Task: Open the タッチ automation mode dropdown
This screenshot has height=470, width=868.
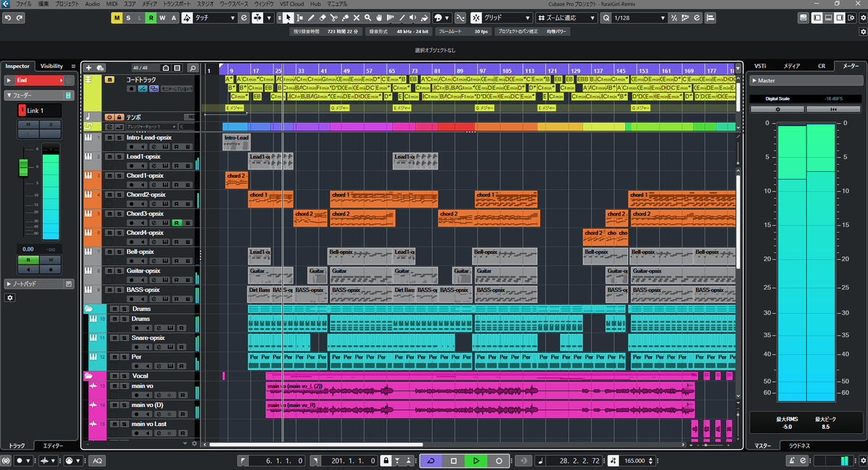Action: [x=215, y=17]
